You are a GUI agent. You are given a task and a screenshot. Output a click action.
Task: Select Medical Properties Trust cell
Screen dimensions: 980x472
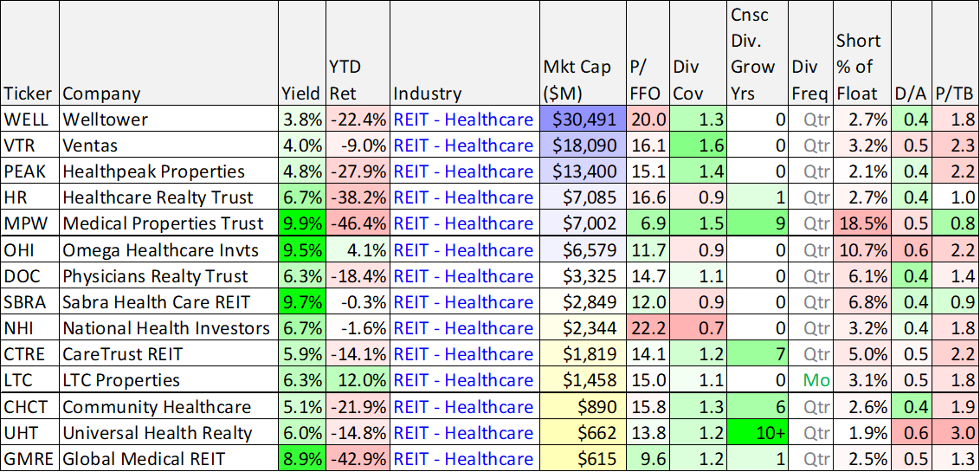point(169,223)
